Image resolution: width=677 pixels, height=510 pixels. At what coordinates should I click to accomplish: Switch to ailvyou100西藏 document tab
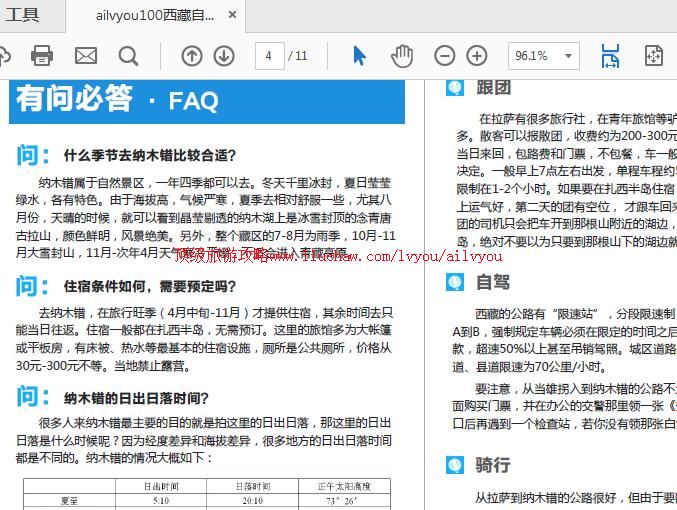[155, 16]
